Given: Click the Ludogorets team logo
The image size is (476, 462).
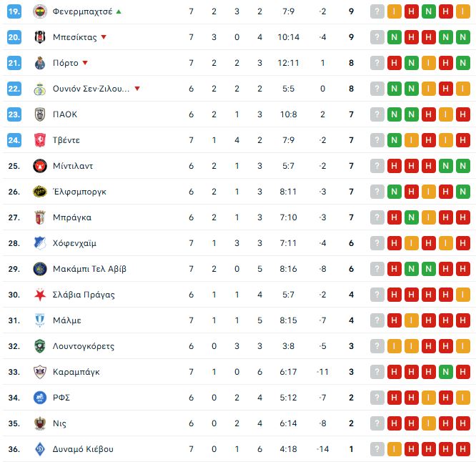Looking at the screenshot, I should tap(39, 346).
